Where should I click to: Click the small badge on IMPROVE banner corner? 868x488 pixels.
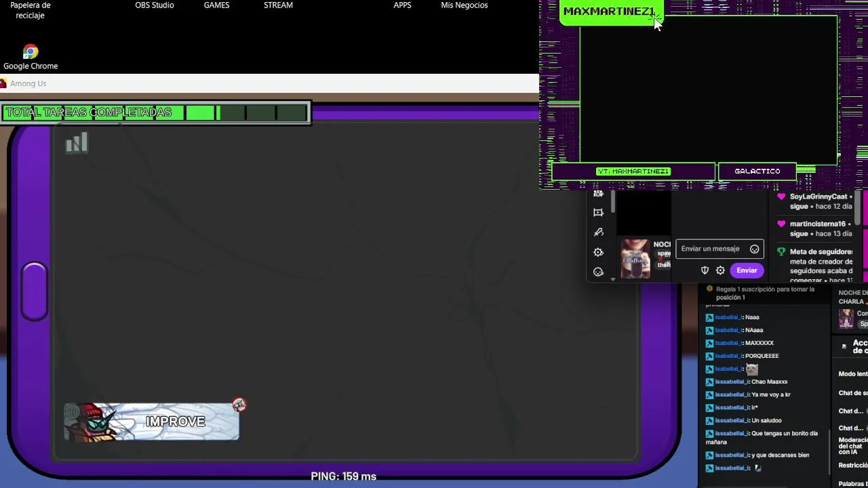[239, 405]
